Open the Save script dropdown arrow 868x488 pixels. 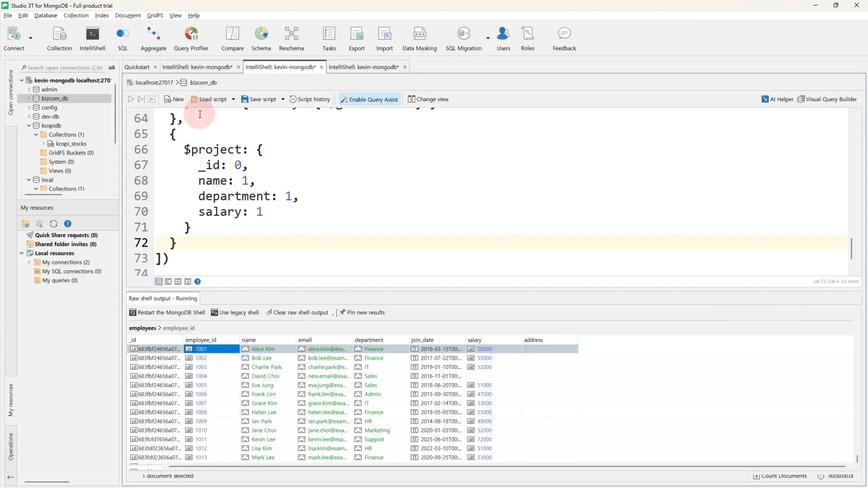283,99
